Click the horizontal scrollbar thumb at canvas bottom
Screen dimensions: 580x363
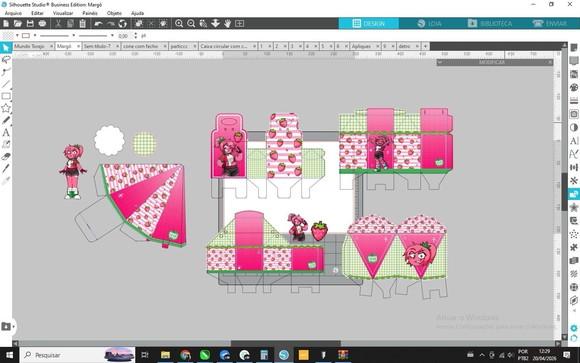click(286, 344)
